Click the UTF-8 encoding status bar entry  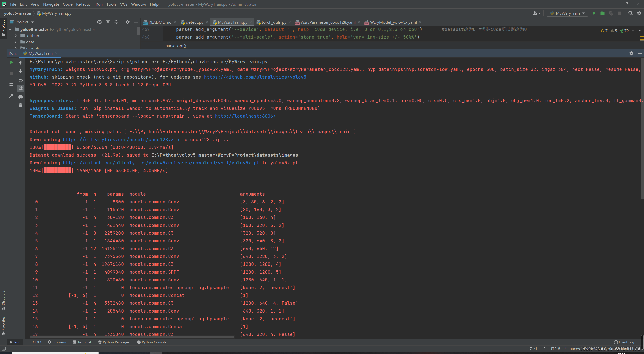coord(555,349)
